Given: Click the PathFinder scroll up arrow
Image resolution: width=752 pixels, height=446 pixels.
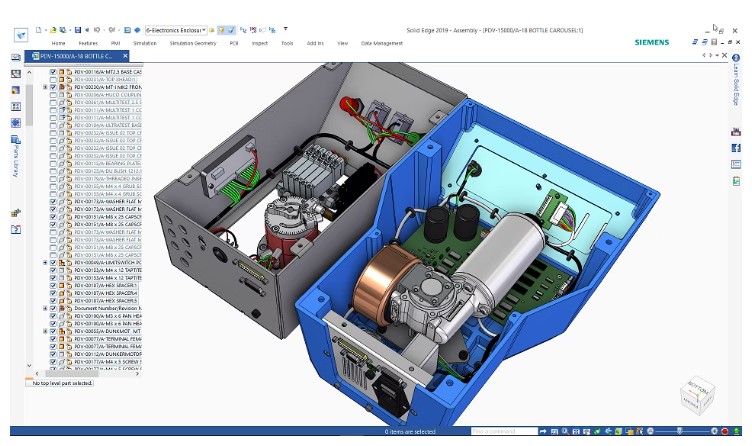Looking at the screenshot, I should click(x=29, y=72).
